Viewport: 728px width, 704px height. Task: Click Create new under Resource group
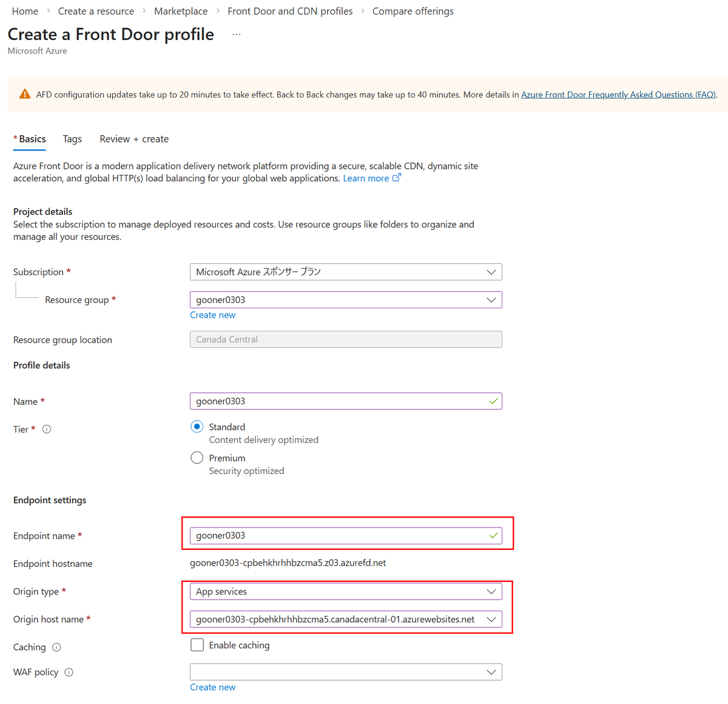pos(212,315)
